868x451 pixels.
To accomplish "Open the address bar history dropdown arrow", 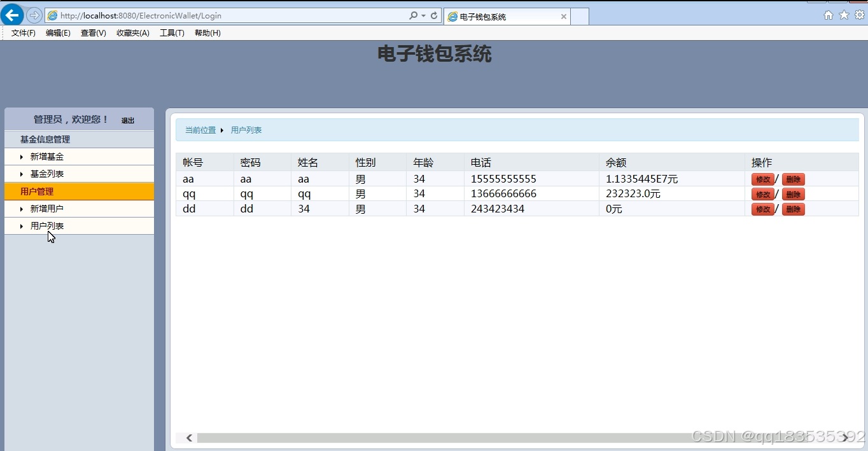I will 423,16.
